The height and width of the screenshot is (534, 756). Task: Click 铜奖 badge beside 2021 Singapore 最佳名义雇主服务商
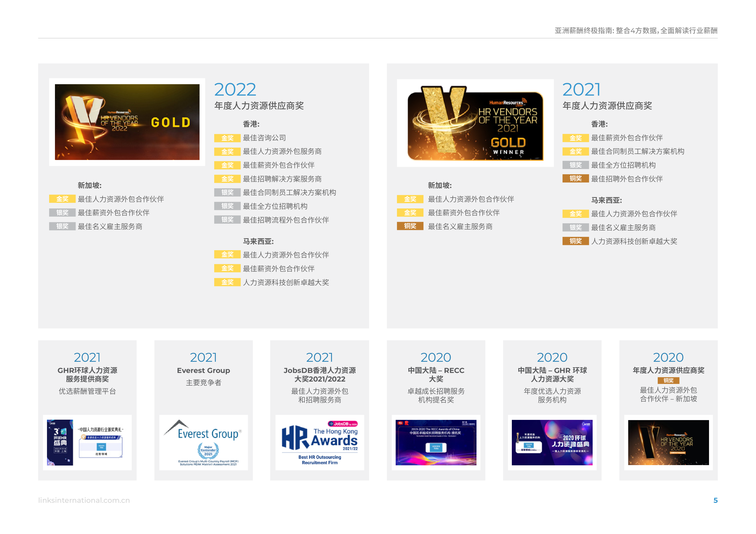[410, 226]
